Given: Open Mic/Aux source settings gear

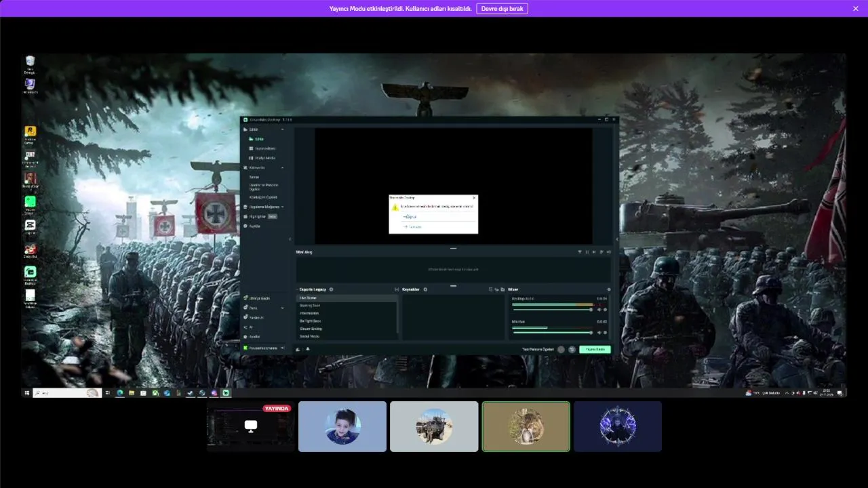Looking at the screenshot, I should [x=605, y=333].
